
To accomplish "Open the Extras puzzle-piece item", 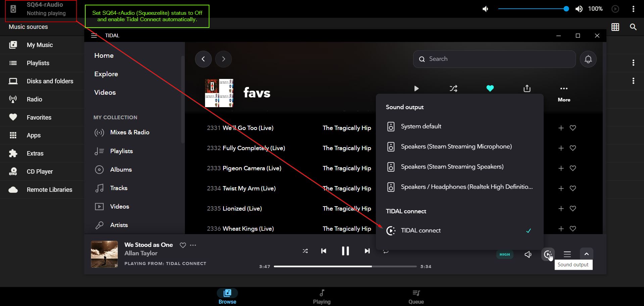I will pyautogui.click(x=42, y=154).
